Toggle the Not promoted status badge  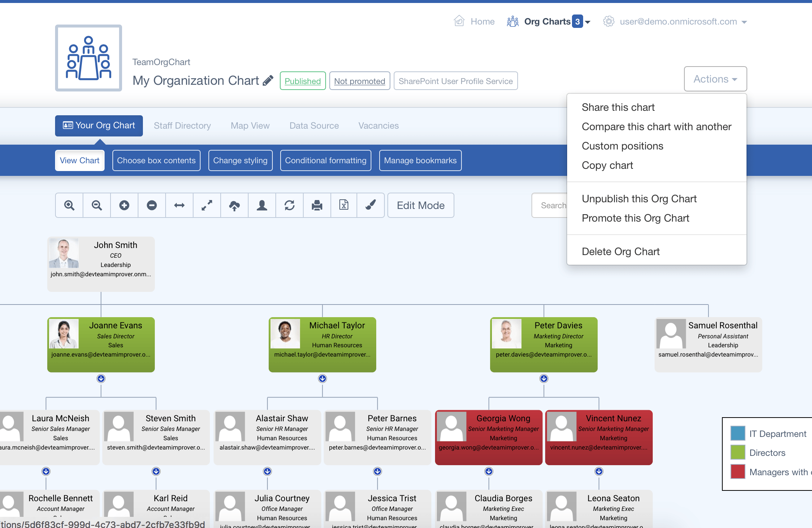click(x=359, y=80)
